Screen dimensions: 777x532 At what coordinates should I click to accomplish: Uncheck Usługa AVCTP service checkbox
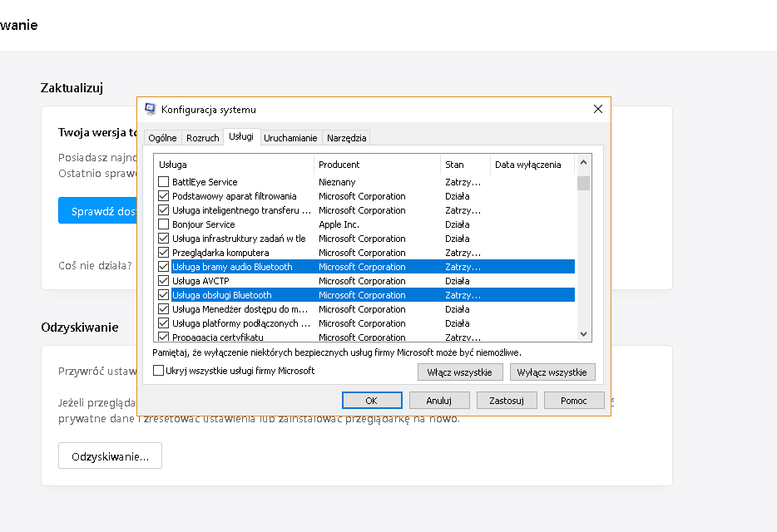click(x=164, y=281)
